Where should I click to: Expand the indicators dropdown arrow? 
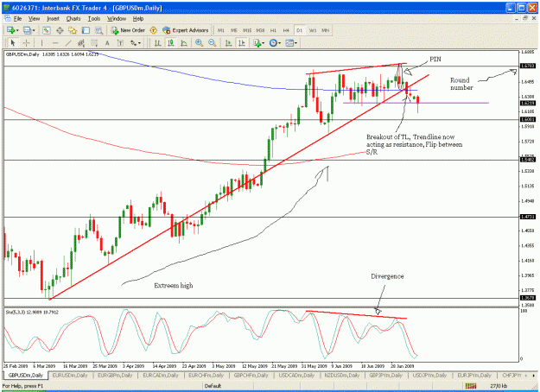click(x=264, y=43)
